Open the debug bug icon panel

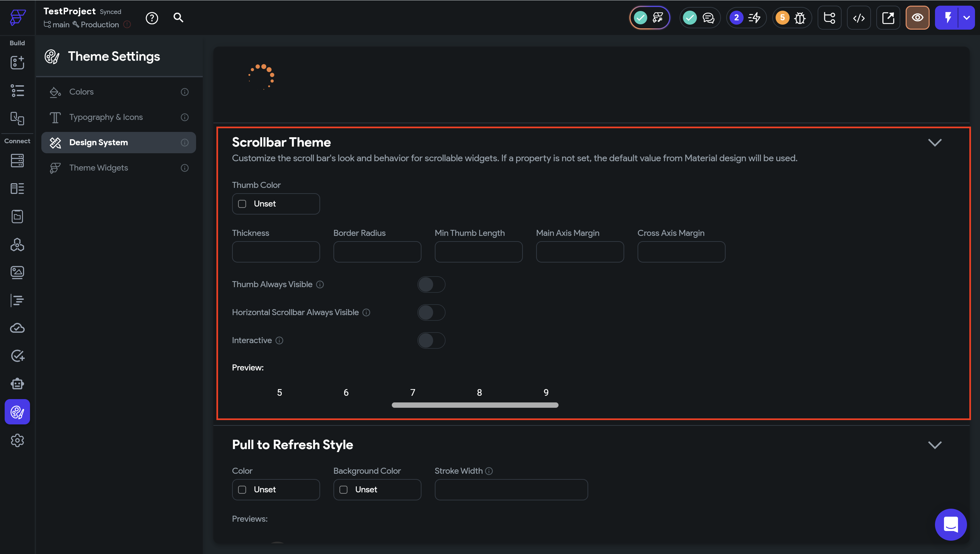(x=800, y=18)
